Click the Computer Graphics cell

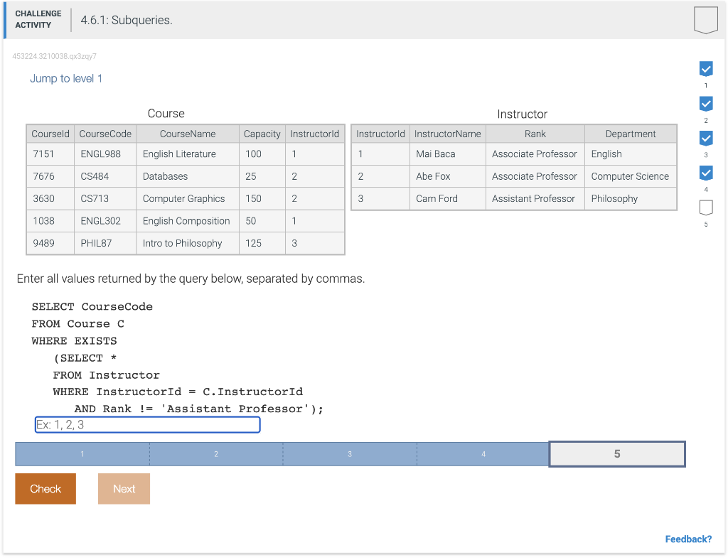coord(188,198)
